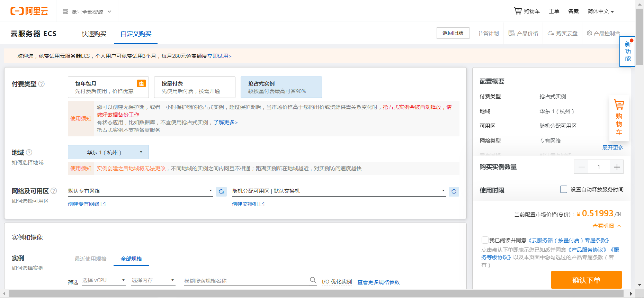The image size is (644, 298).
Task: Open the 新功能 side panel
Action: pyautogui.click(x=627, y=51)
